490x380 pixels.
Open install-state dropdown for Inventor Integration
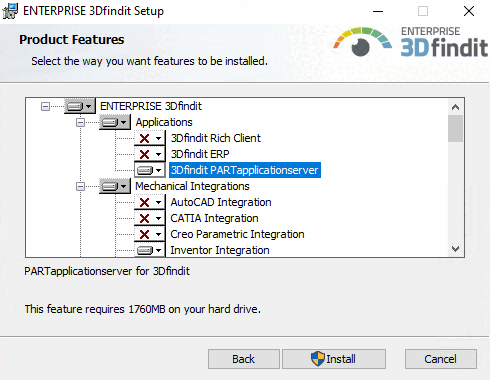click(x=150, y=250)
